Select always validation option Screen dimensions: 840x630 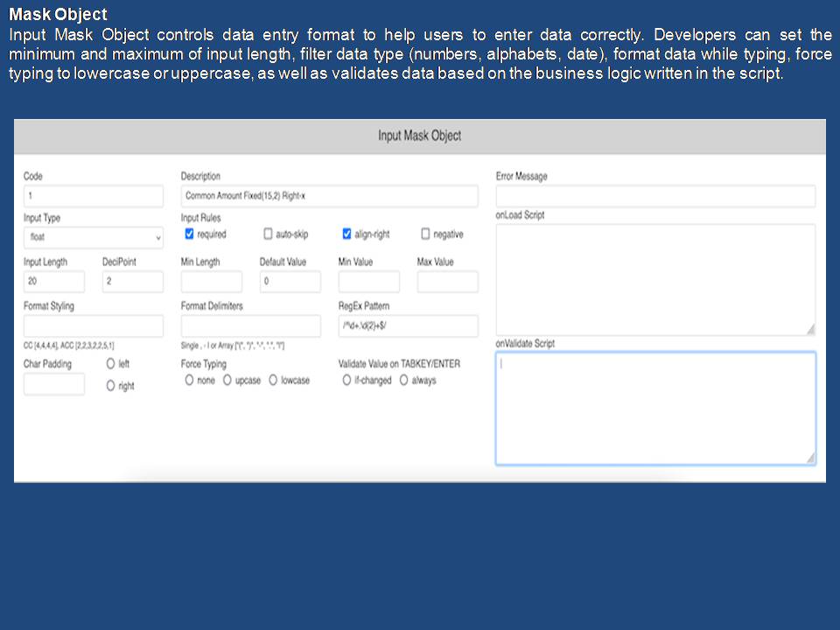404,381
